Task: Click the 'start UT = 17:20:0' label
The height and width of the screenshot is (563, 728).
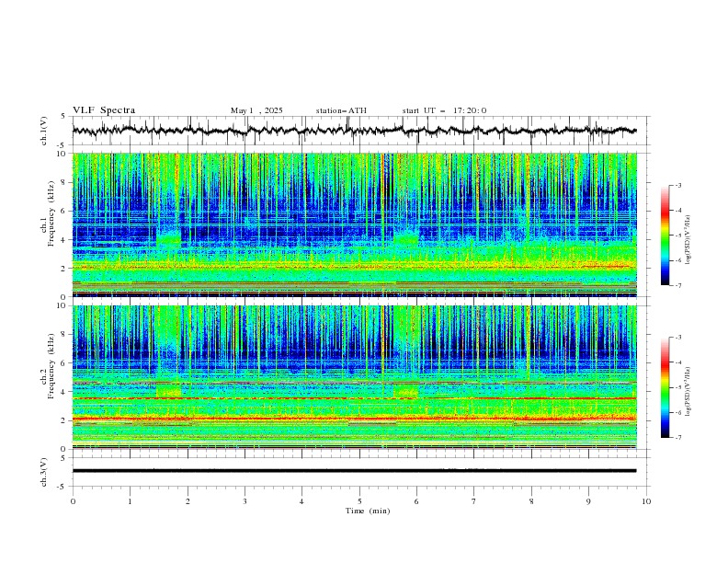Action: click(444, 110)
